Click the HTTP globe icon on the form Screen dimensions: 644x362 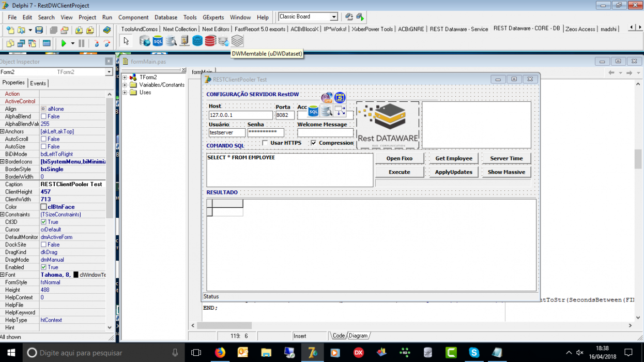coord(326,97)
